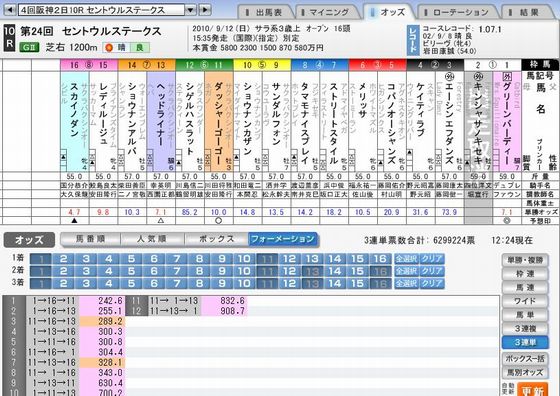This screenshot has height=396, width=560.
Task: Click 馬別オッズ button
Action: tap(525, 373)
